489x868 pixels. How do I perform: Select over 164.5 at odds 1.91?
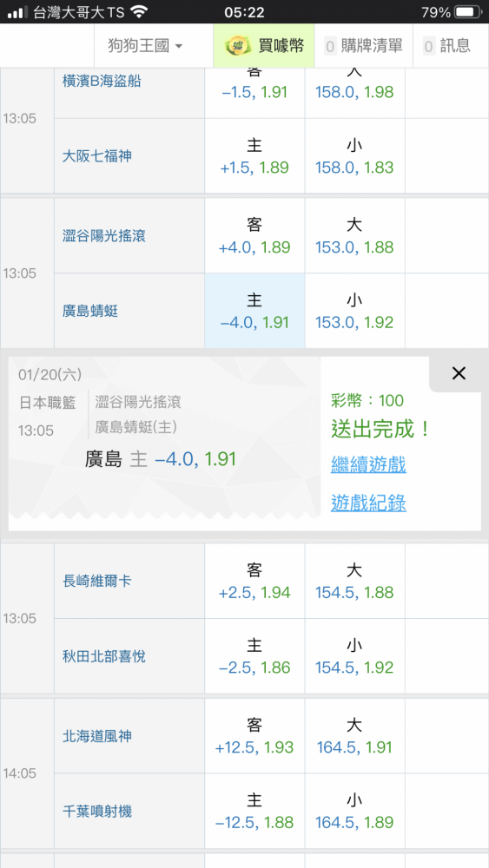tap(354, 736)
